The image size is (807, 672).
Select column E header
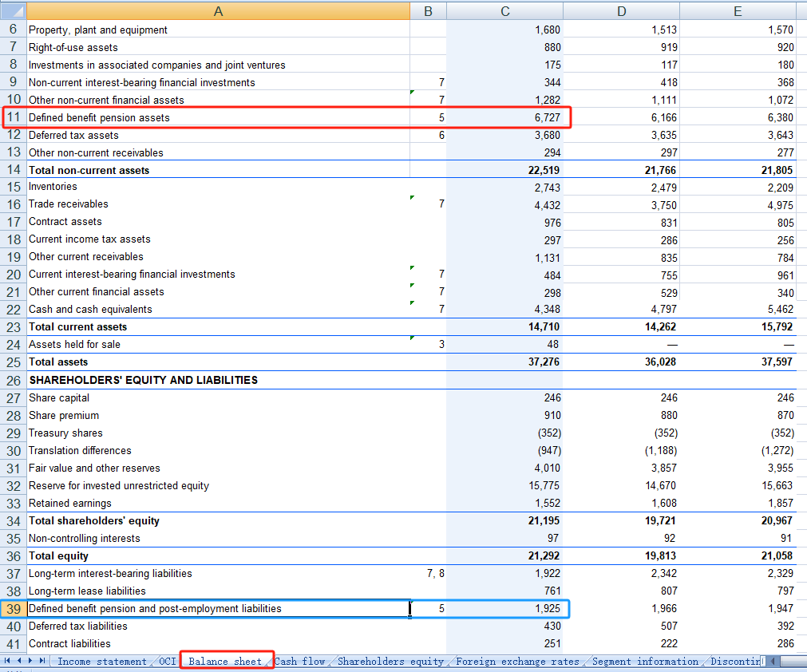738,11
